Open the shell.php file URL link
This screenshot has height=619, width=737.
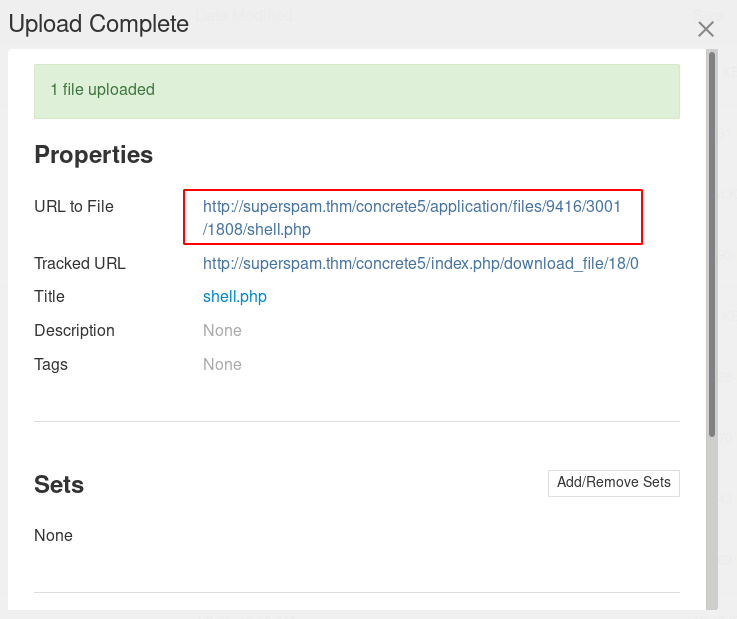[411, 218]
